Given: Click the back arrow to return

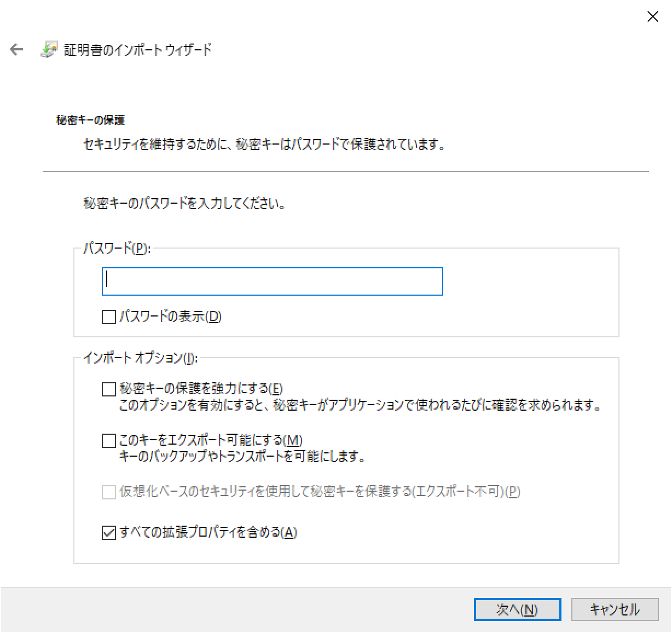Looking at the screenshot, I should click(16, 49).
